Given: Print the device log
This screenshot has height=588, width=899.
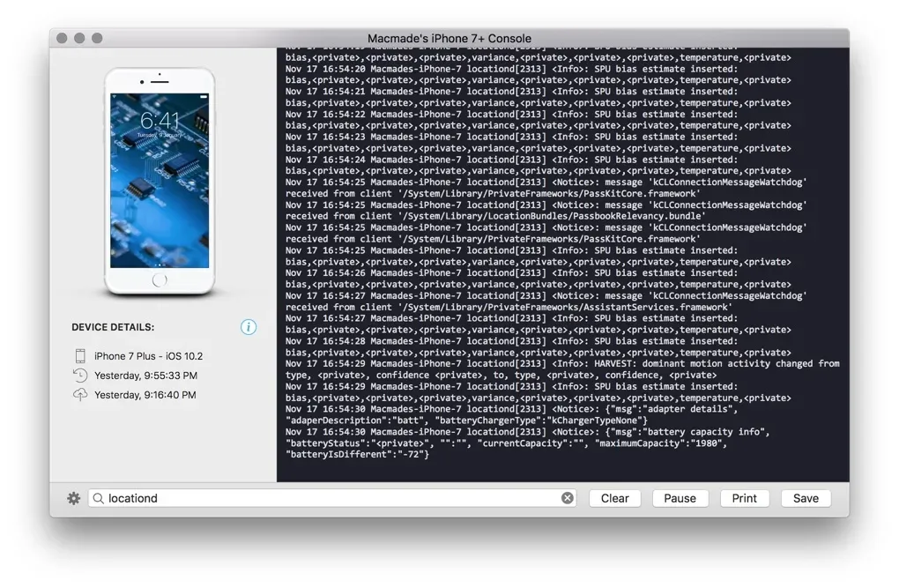Looking at the screenshot, I should coord(745,498).
